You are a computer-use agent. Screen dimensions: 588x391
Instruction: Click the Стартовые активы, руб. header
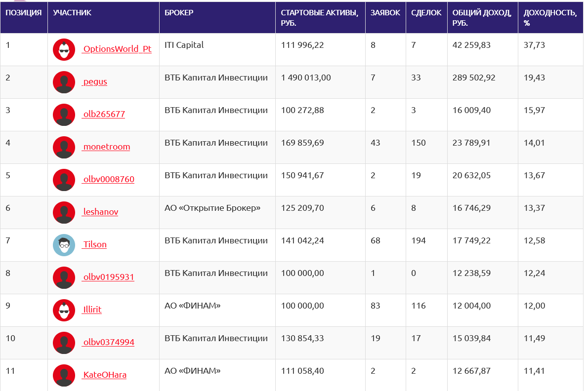(319, 18)
